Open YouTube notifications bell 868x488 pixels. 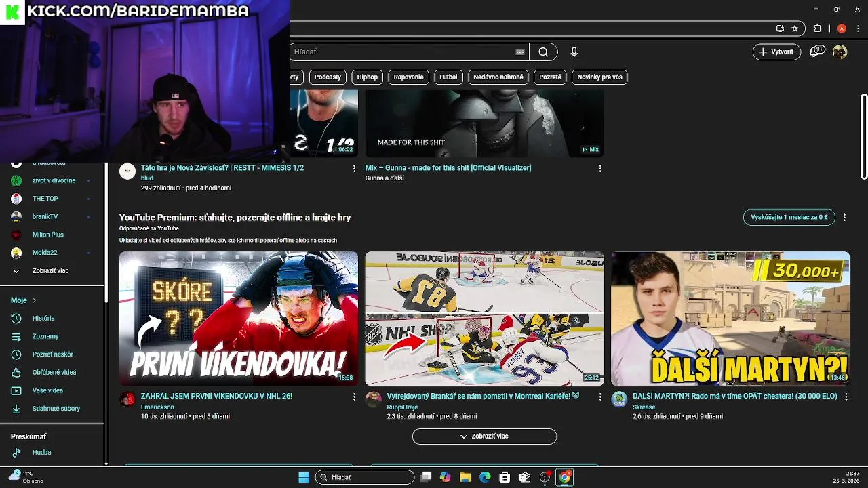tap(817, 52)
